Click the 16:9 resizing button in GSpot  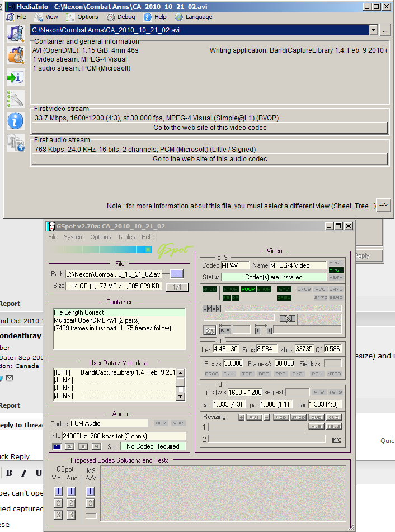[x=333, y=426]
